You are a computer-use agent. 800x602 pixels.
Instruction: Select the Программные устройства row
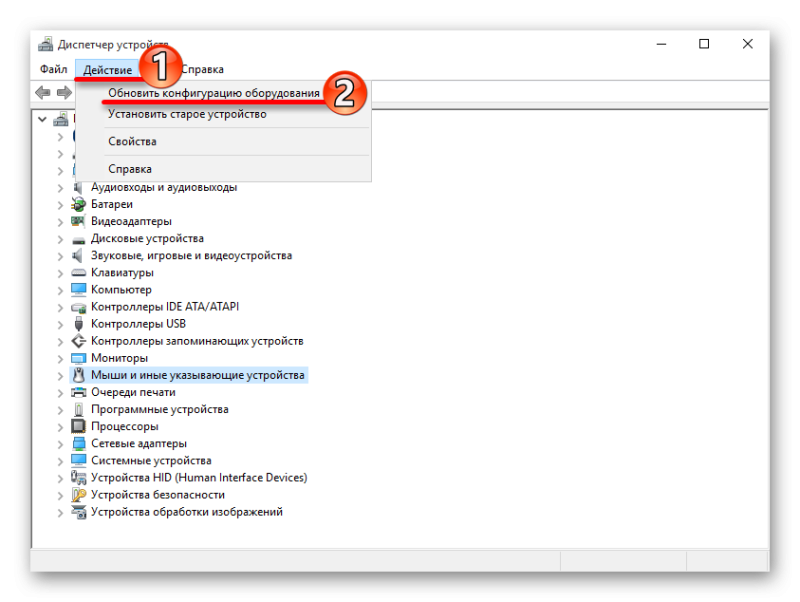coord(160,409)
